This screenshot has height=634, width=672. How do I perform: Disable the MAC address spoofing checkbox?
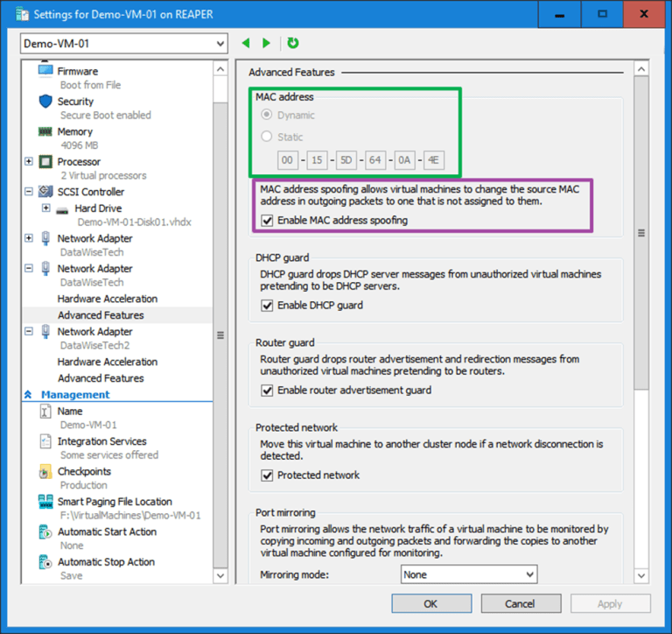[x=267, y=221]
